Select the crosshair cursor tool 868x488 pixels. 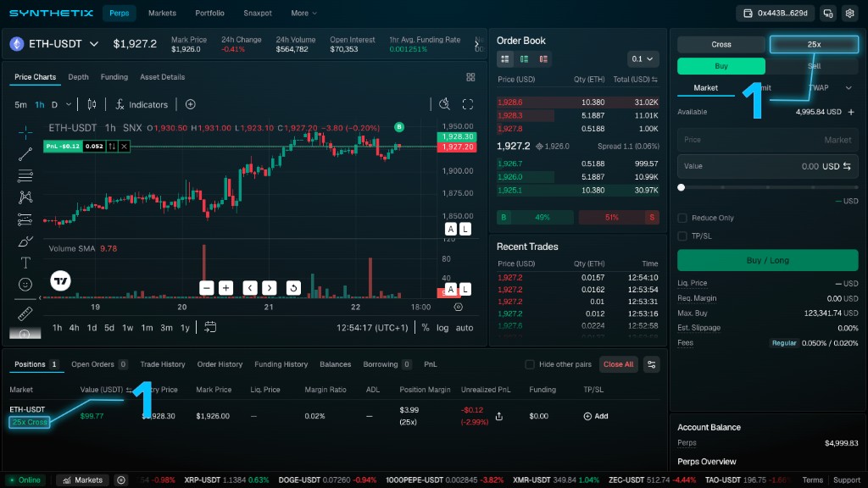coord(25,132)
